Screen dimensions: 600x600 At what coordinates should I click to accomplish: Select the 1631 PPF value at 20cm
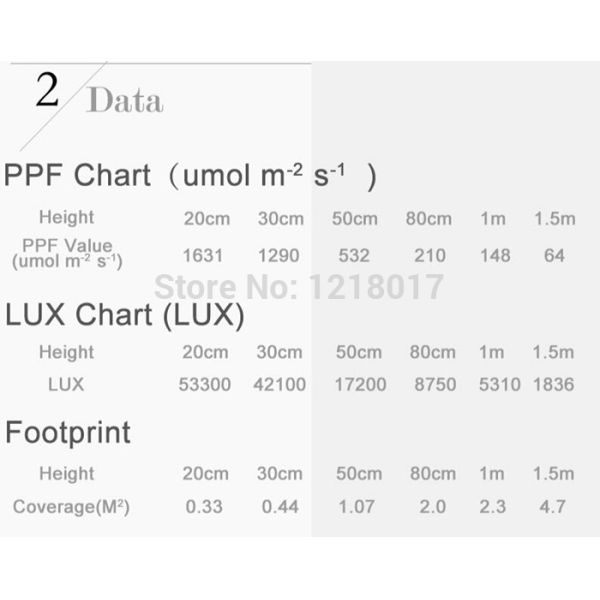(x=205, y=255)
